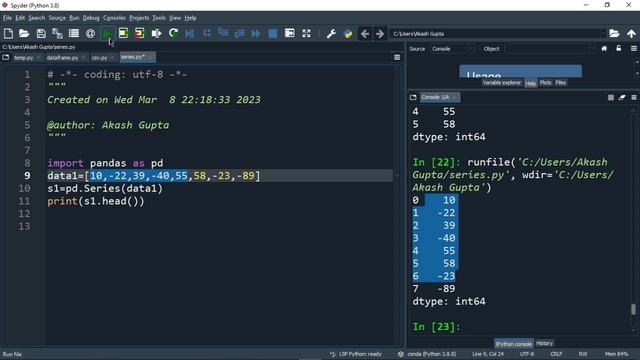Viewport: 640px width, 360px height.
Task: Go to Help pane home
Action: pyautogui.click(x=604, y=49)
